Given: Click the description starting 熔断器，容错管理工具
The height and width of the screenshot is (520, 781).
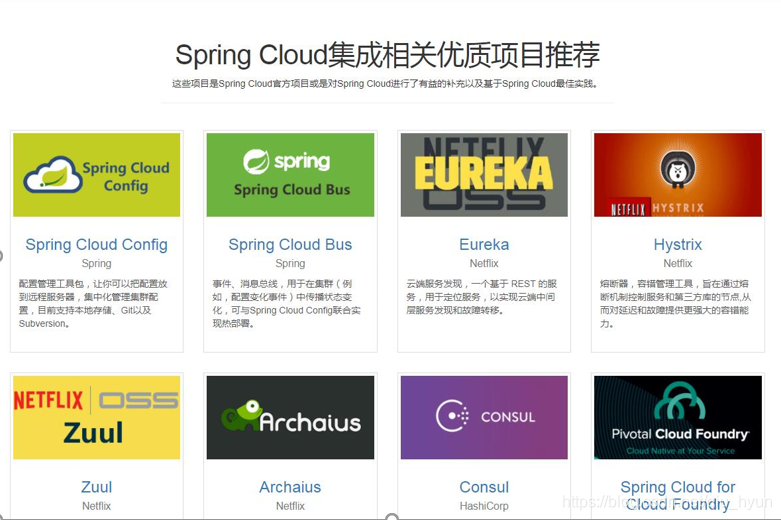Looking at the screenshot, I should (675, 303).
